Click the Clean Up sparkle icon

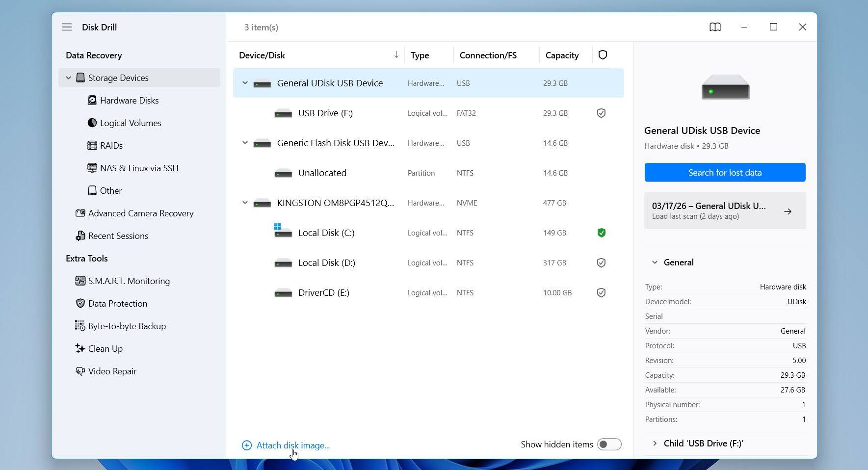[x=80, y=348]
